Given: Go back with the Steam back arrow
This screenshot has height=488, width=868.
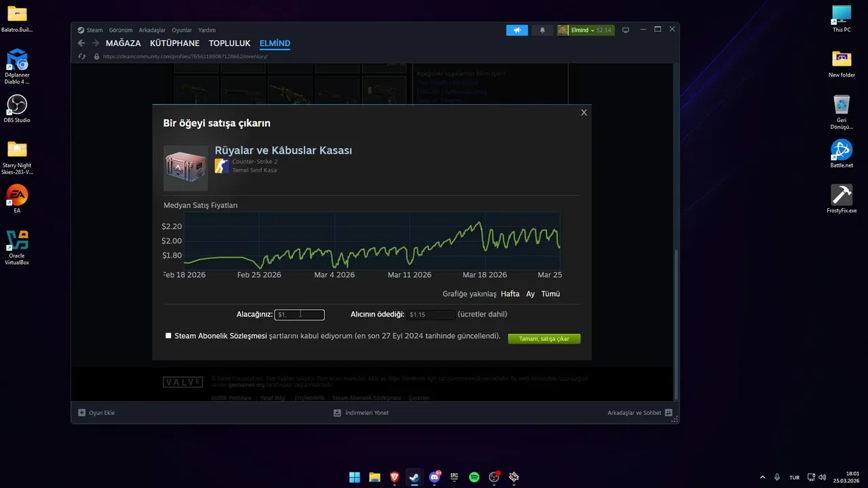Looking at the screenshot, I should tap(81, 43).
